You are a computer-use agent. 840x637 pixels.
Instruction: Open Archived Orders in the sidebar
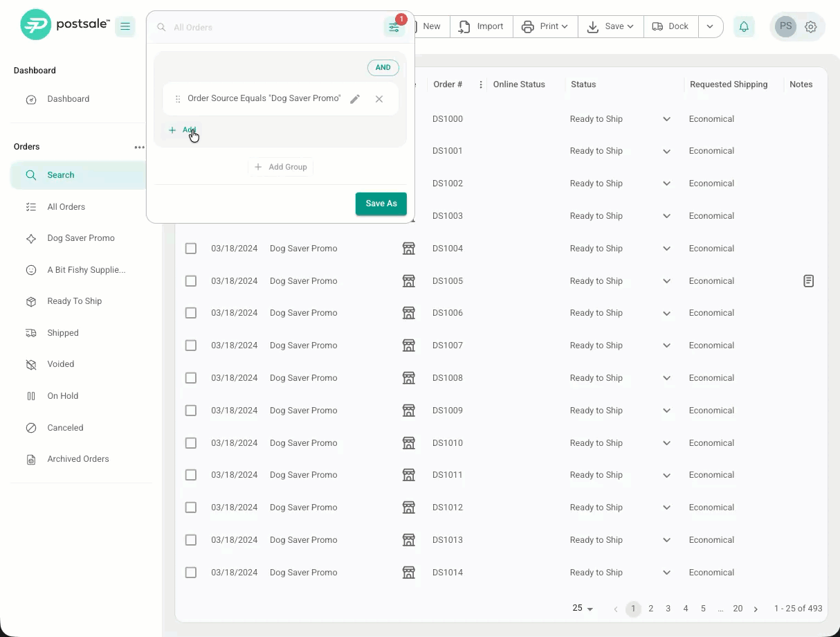point(78,459)
